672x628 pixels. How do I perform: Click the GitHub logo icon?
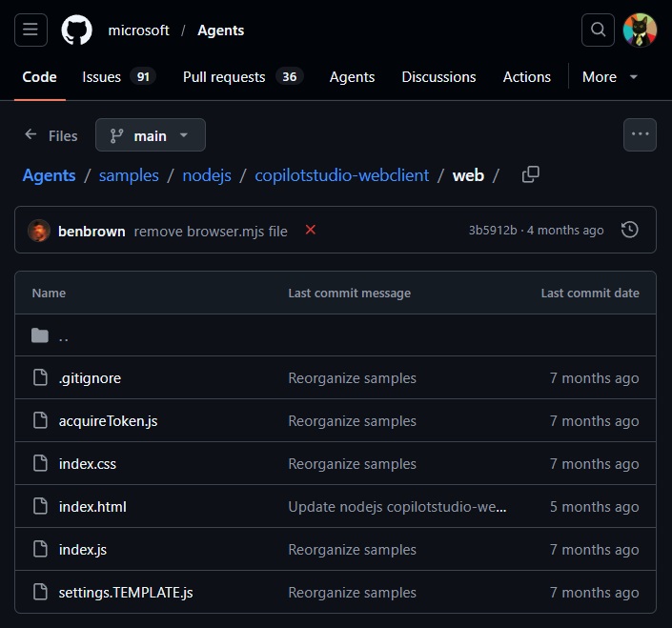tap(77, 30)
